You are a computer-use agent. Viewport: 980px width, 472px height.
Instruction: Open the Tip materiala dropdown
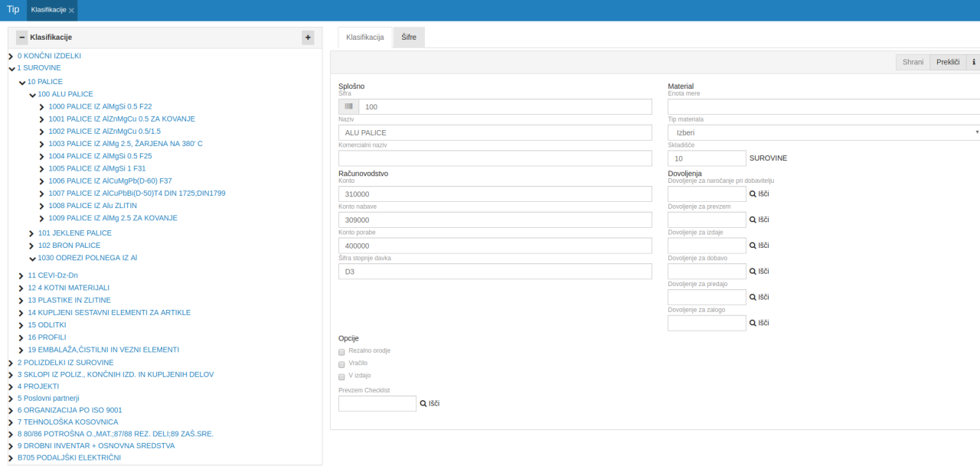click(824, 132)
